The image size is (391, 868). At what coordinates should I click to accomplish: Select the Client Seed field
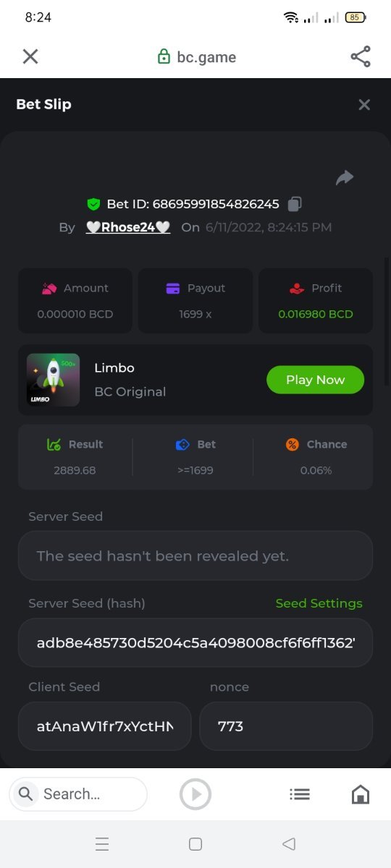[x=105, y=726]
